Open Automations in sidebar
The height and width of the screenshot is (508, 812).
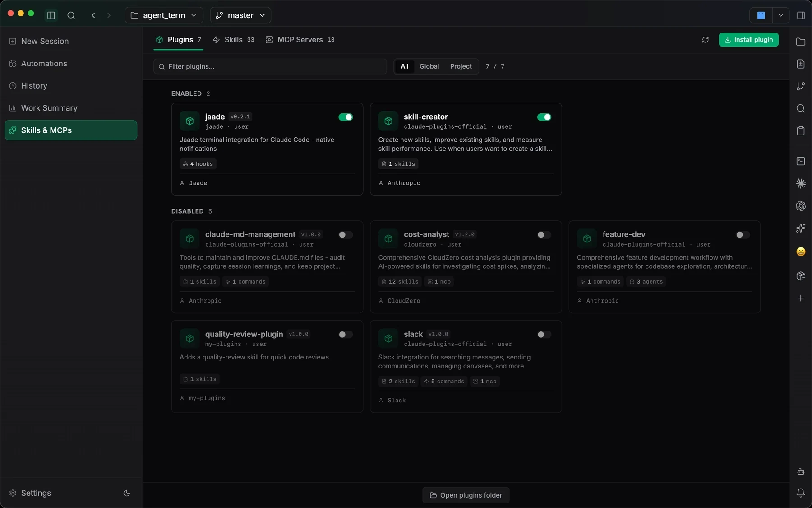click(71, 64)
